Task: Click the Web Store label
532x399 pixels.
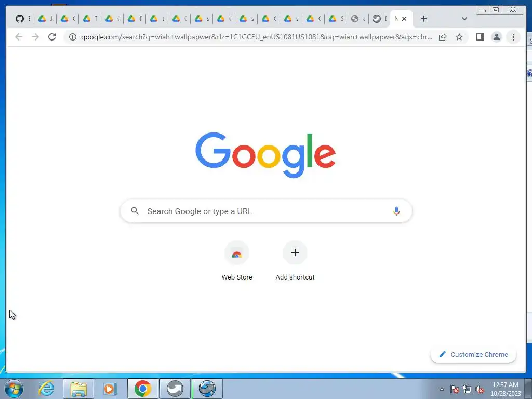Action: click(237, 277)
